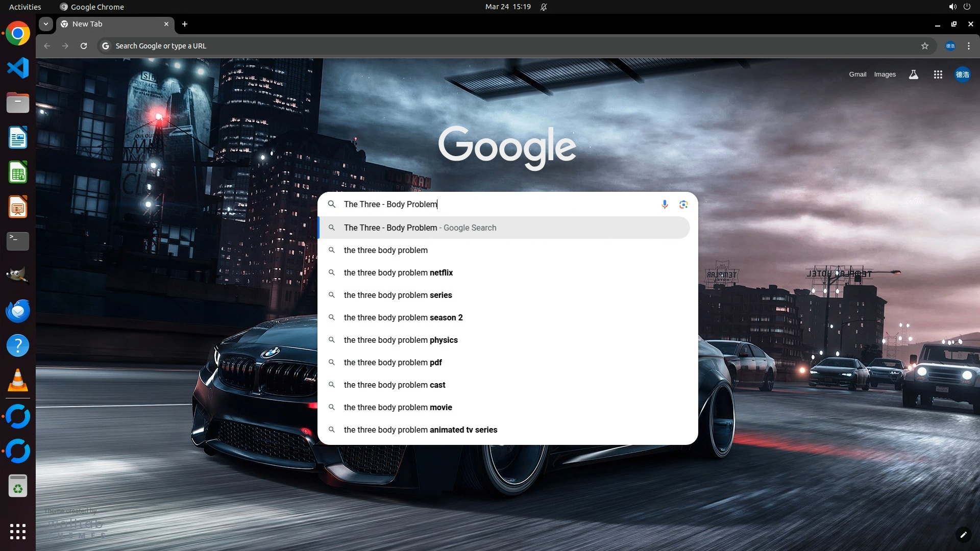Viewport: 980px width, 551px height.
Task: Open a new tab with plus button
Action: point(185,24)
